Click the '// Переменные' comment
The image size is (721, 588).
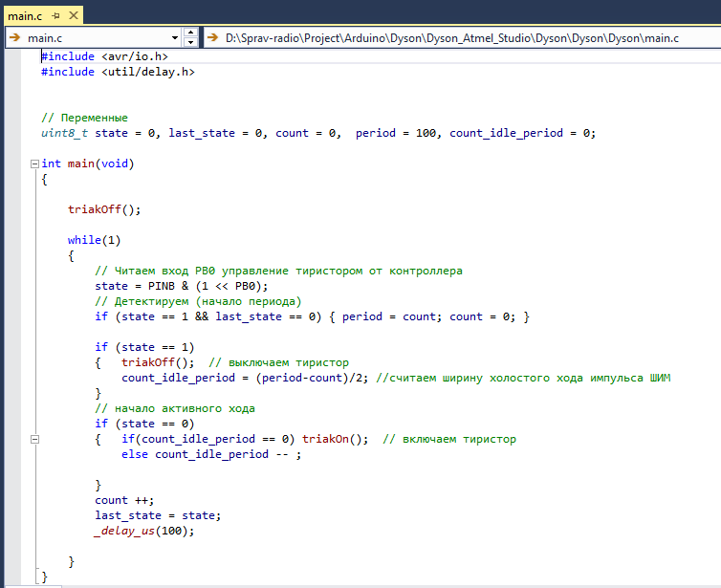(x=84, y=118)
